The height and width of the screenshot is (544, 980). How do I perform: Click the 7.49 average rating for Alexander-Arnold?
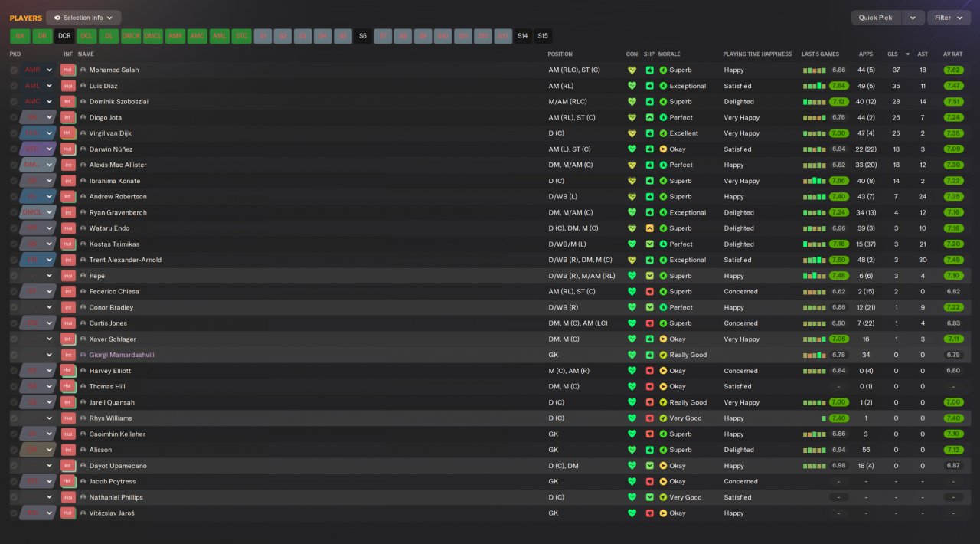953,260
